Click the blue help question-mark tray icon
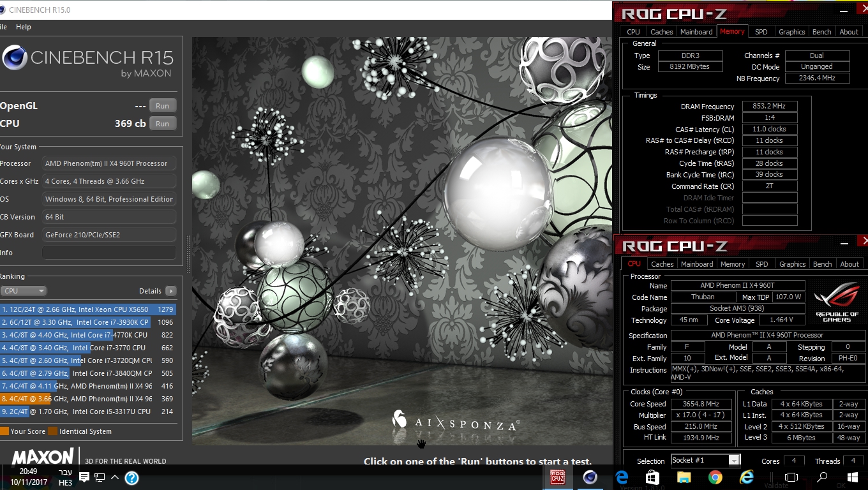 point(131,477)
